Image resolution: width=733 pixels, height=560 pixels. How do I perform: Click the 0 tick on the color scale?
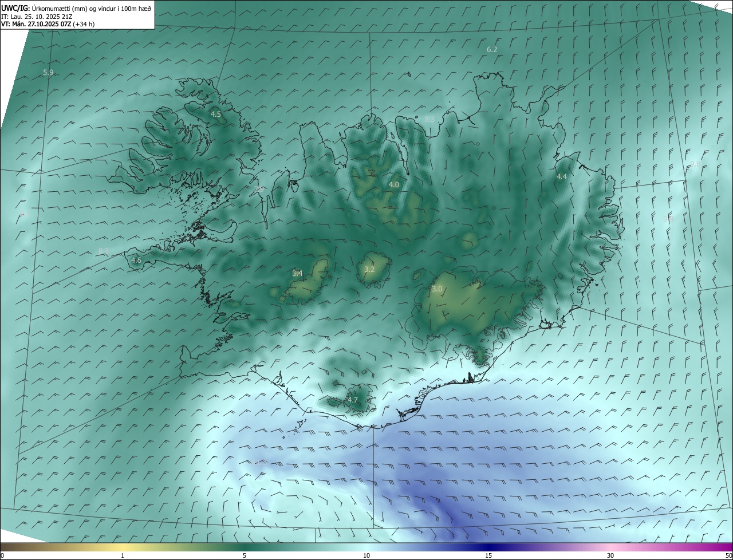coord(2,555)
